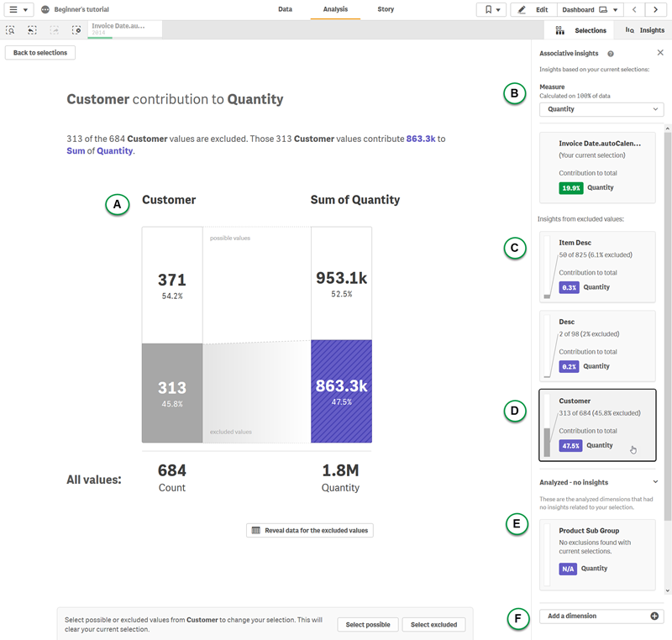Image resolution: width=672 pixels, height=640 pixels.
Task: Close the Associative insights panel
Action: click(x=660, y=52)
